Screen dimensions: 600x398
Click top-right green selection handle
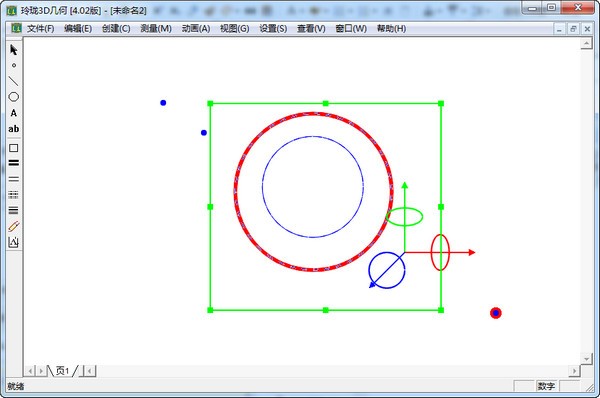coord(441,103)
